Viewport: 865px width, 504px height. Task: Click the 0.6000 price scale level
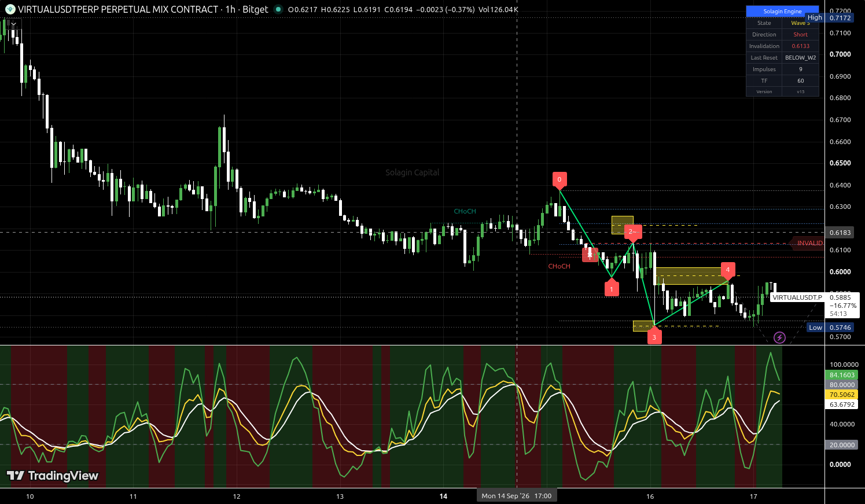(840, 272)
